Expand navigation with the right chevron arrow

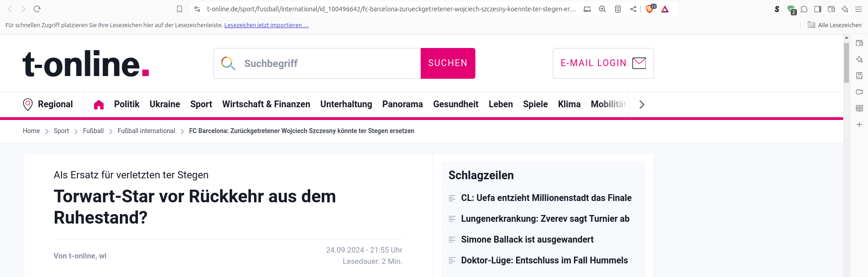point(641,105)
